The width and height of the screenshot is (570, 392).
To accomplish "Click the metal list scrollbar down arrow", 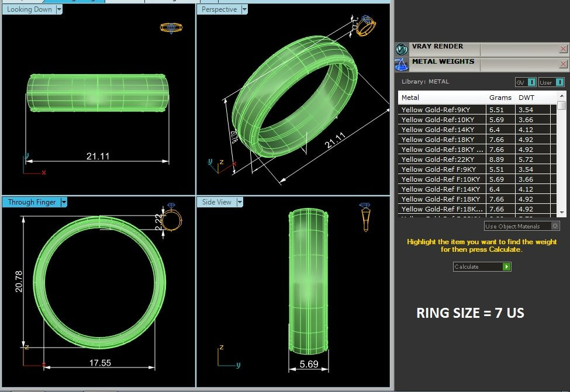I will 562,213.
